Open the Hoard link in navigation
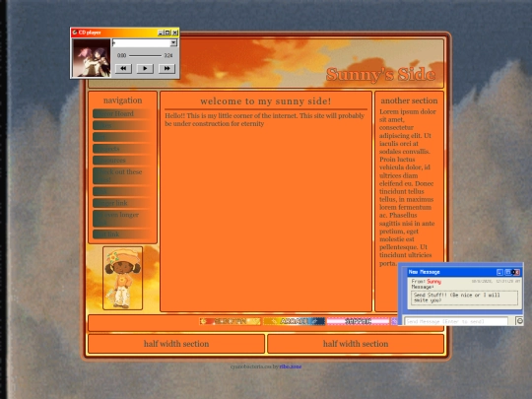This screenshot has width=532, height=399. (x=122, y=113)
